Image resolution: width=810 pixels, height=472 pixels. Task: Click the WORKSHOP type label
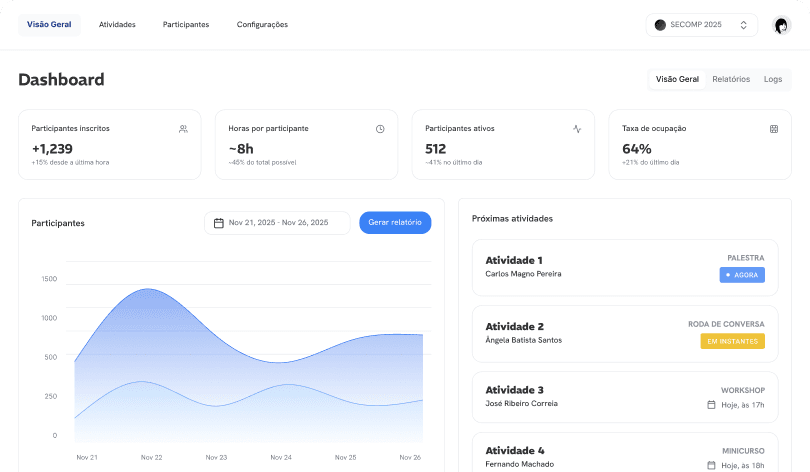[743, 390]
